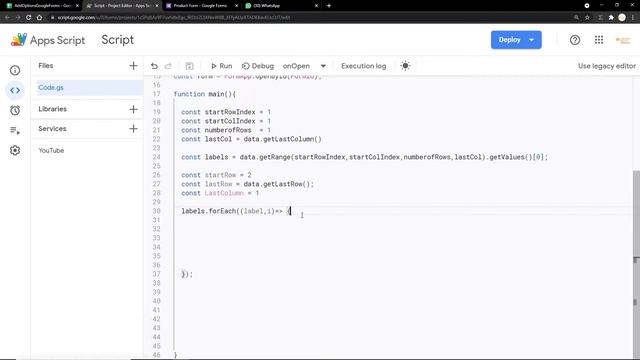640x360 pixels.
Task: Bookmark this page with star icon
Action: pos(587,18)
